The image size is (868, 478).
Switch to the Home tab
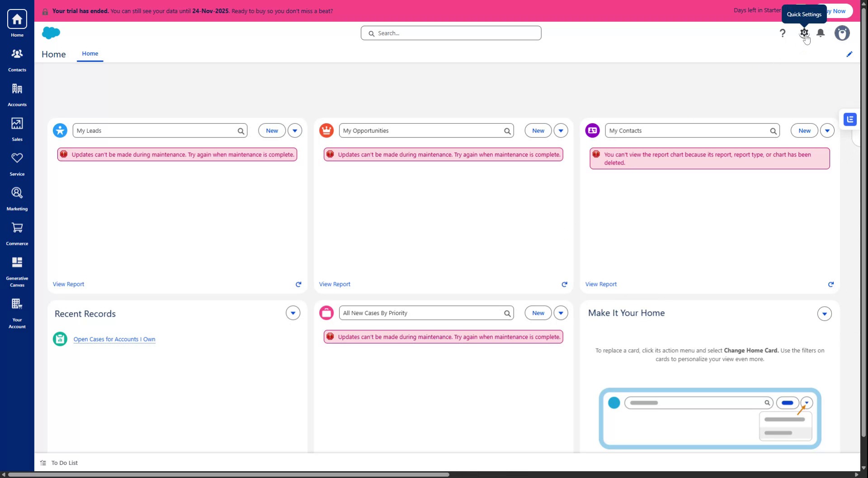pyautogui.click(x=90, y=53)
